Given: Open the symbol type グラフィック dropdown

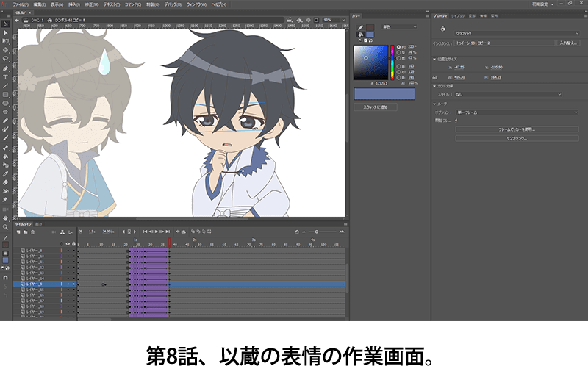Looking at the screenshot, I should [x=517, y=33].
